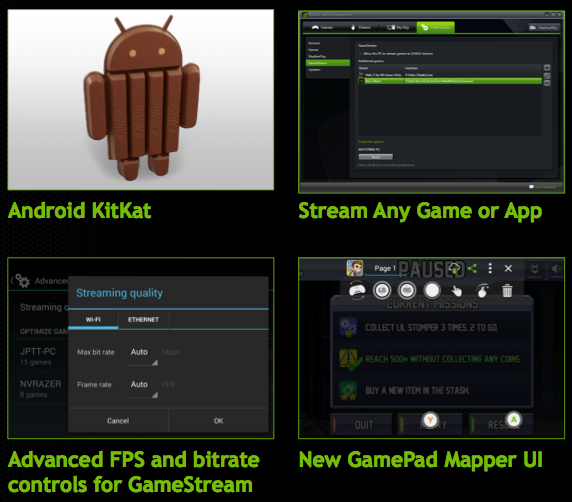Toggle allow PC to stream games checkbox
Screen dimensions: 572x502
coord(361,54)
